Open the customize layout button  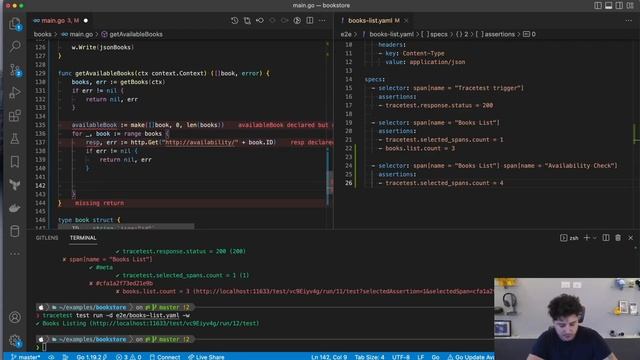630,5
